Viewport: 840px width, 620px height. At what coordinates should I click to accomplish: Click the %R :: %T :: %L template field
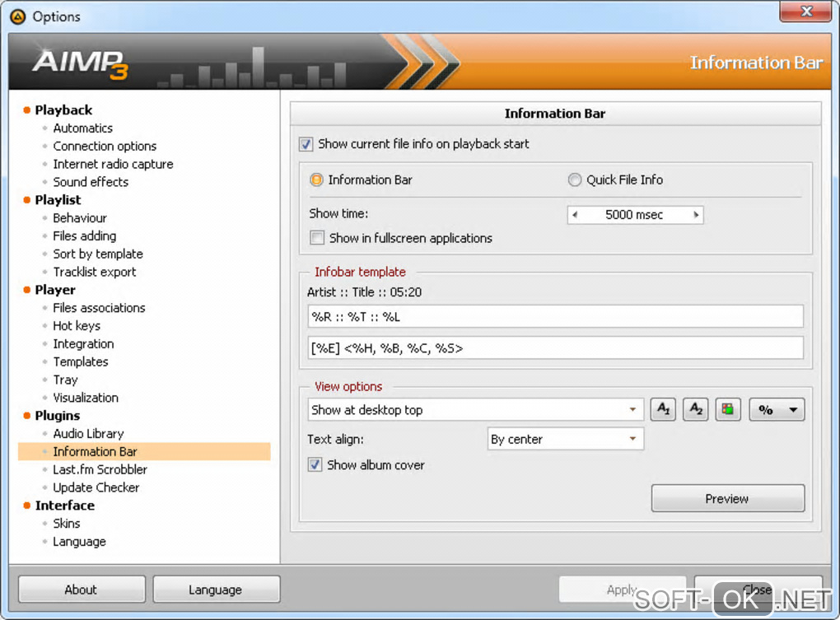(556, 316)
